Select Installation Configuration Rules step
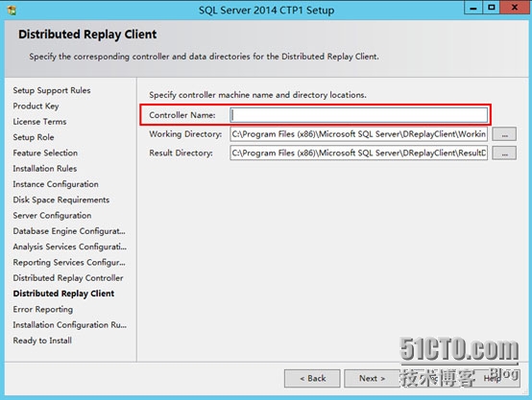532x400 pixels. point(69,325)
